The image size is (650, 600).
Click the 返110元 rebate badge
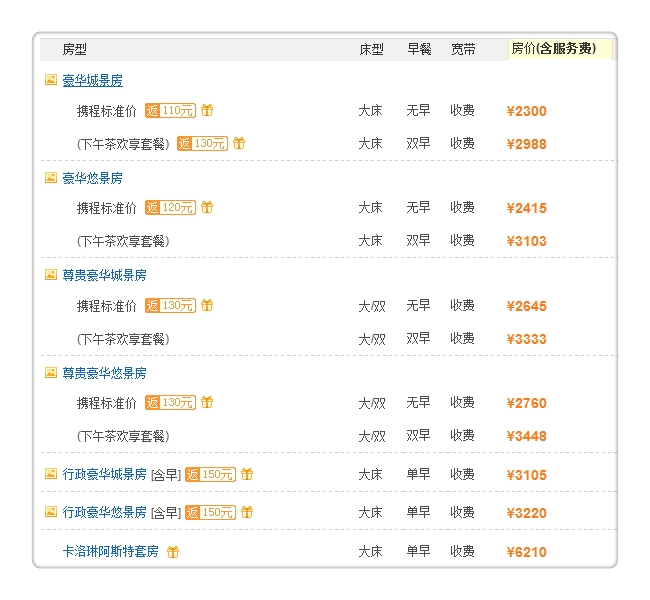(170, 110)
